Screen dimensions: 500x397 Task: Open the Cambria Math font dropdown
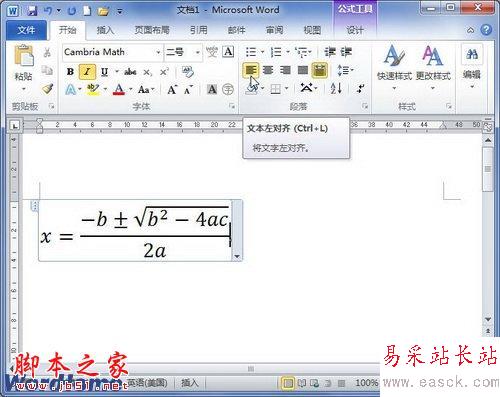click(x=158, y=52)
